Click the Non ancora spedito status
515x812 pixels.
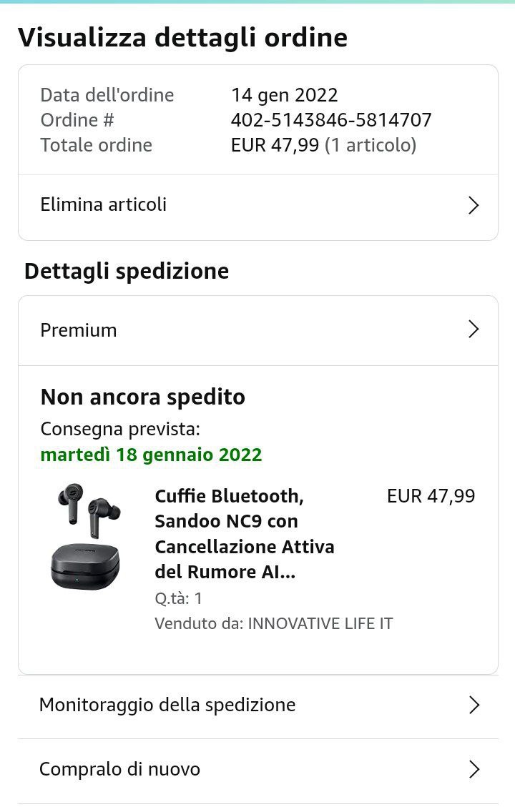tap(143, 397)
